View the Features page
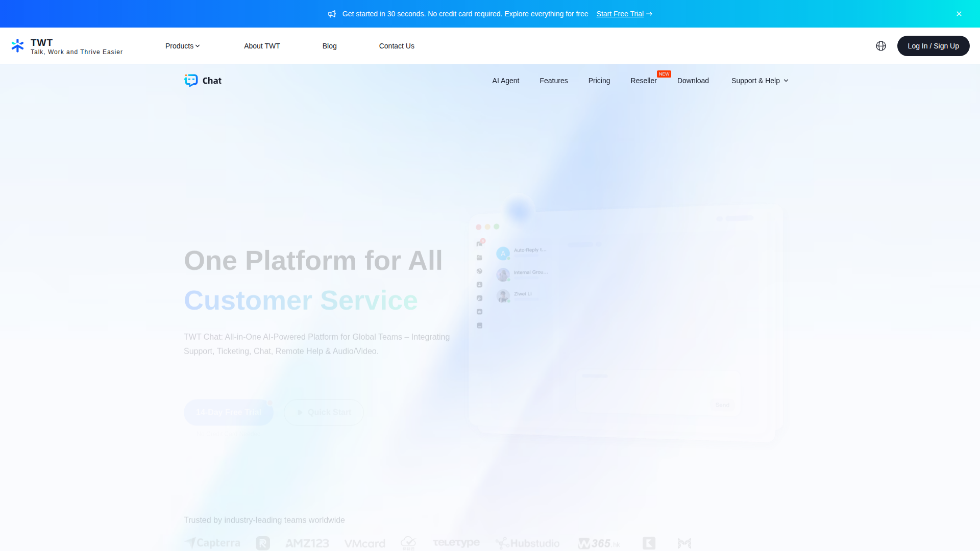Image resolution: width=980 pixels, height=551 pixels. pyautogui.click(x=554, y=81)
